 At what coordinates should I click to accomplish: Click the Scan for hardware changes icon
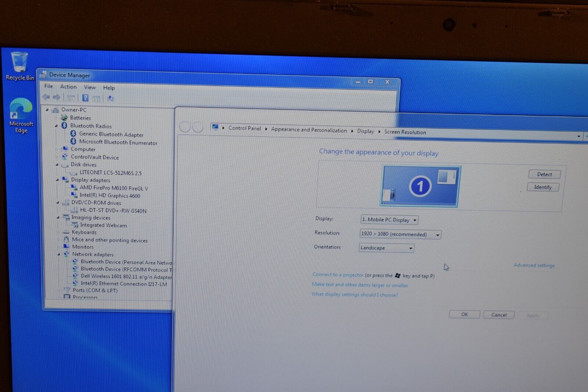tap(110, 98)
